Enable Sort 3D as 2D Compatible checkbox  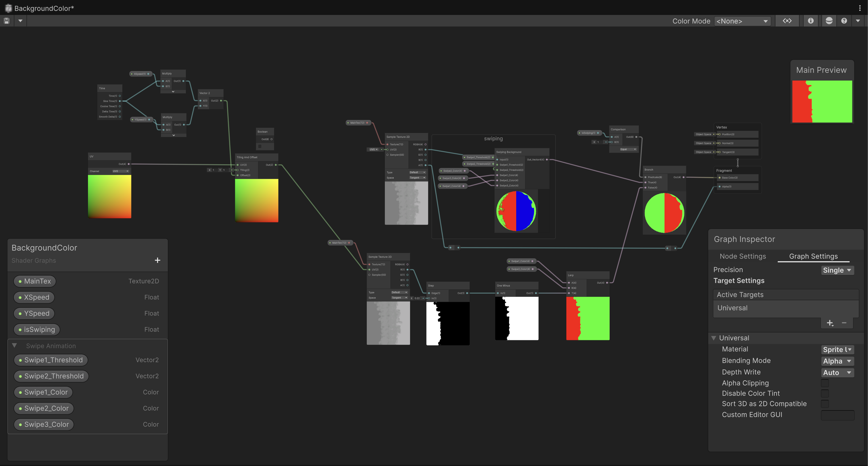[x=825, y=404]
